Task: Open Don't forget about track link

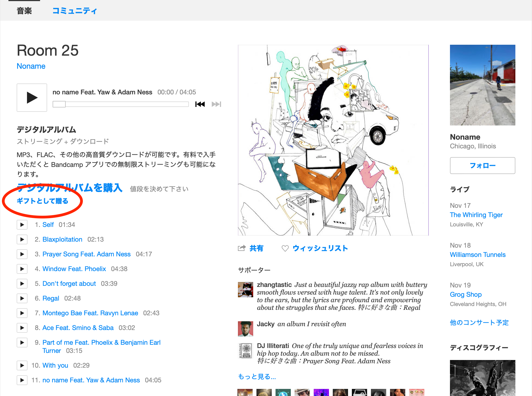Action: click(x=69, y=284)
